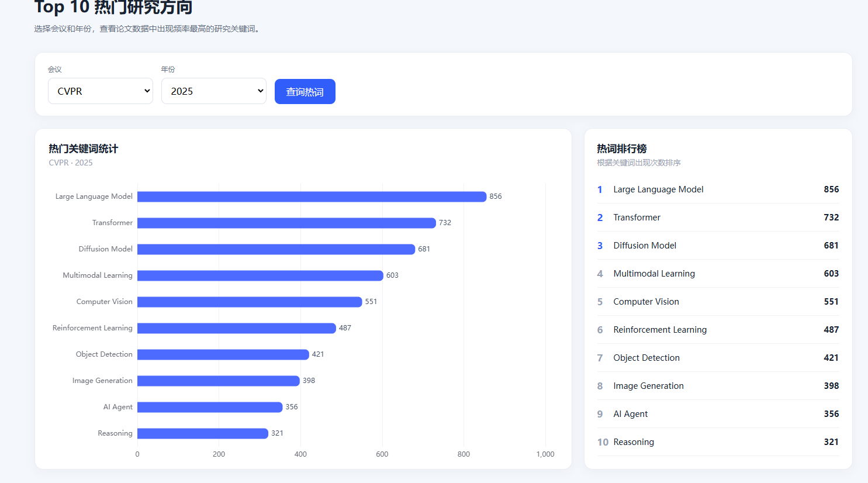
Task: Open the 会议 CVPR conference dropdown
Action: [101, 91]
